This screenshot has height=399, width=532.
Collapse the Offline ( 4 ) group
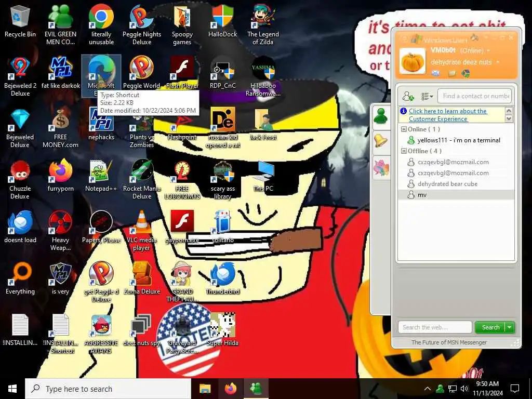click(404, 151)
